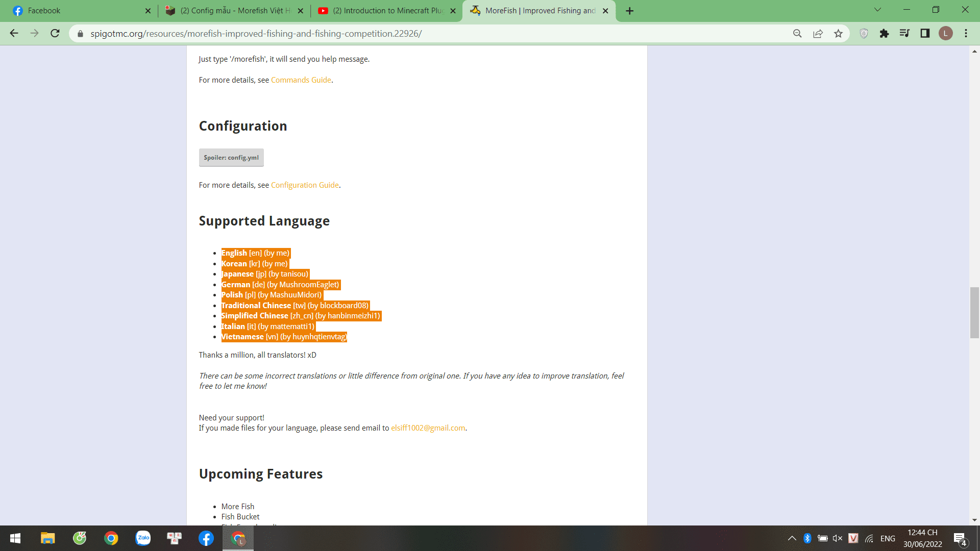
Task: Bookmark this page with star icon
Action: [838, 34]
